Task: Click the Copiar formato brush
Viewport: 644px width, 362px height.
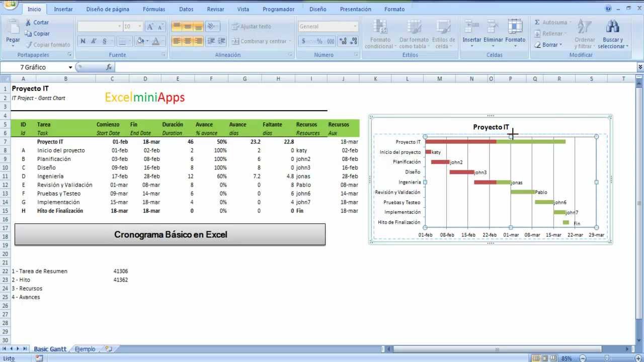Action: [x=47, y=45]
